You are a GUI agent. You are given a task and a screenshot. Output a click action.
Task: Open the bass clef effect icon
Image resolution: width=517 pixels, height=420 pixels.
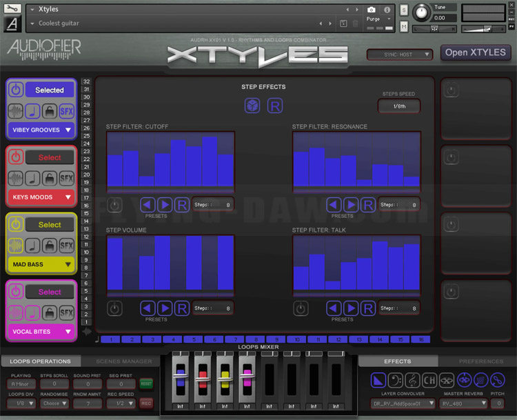396,380
